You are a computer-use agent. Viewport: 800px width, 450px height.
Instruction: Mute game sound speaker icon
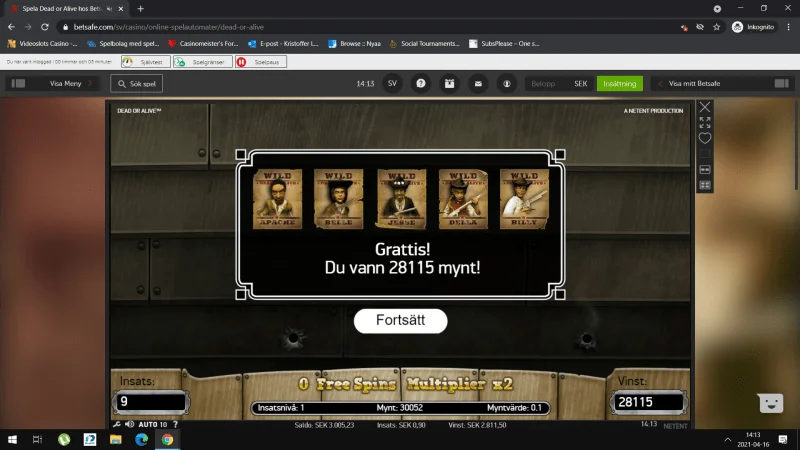pos(130,424)
